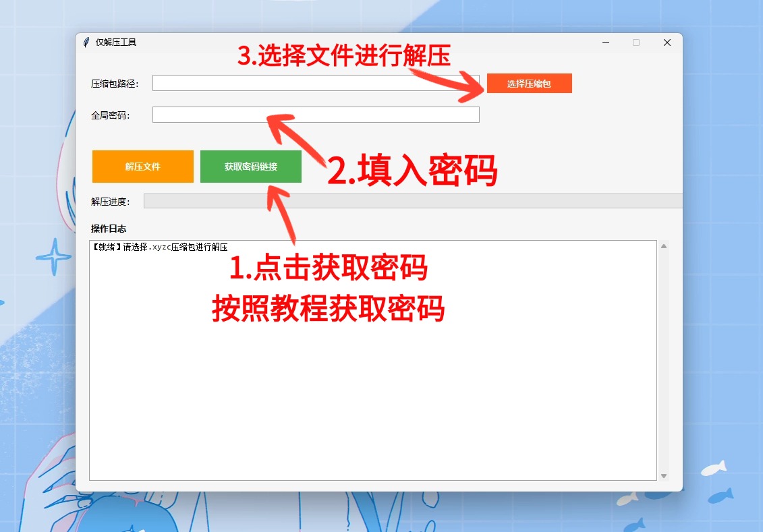The image size is (763, 532).
Task: Open the green 获取密码链接 button
Action: tap(250, 167)
